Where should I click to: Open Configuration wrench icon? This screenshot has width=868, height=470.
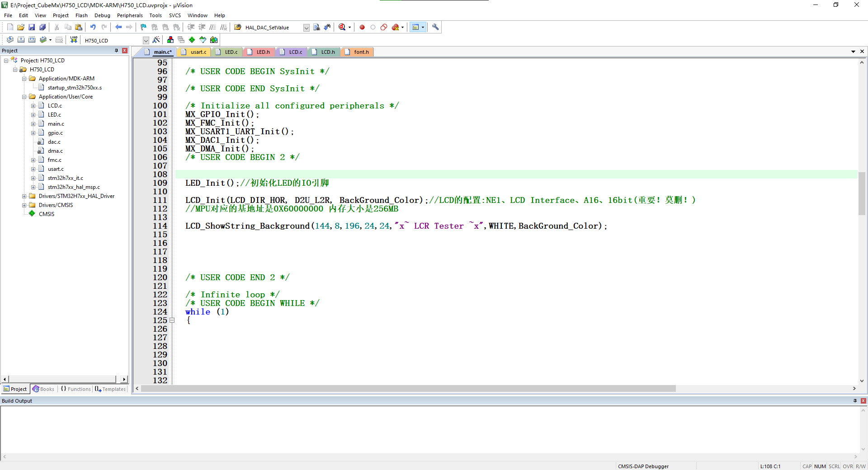435,27
